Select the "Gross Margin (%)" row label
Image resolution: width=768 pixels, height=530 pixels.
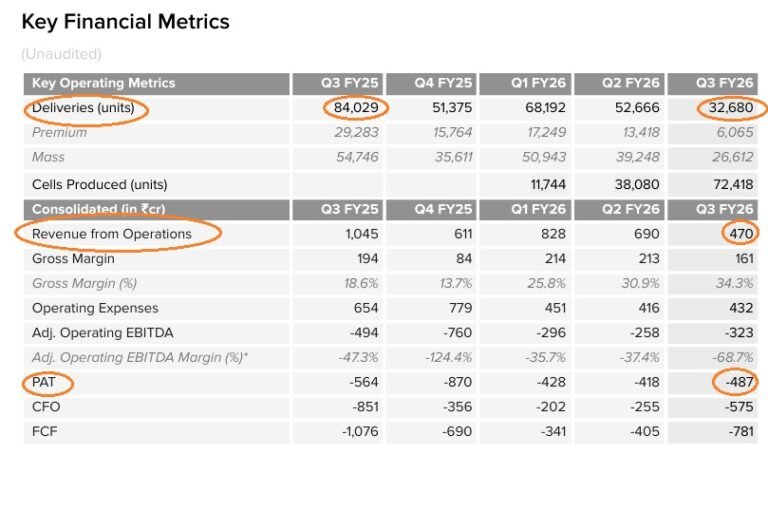[x=84, y=284]
